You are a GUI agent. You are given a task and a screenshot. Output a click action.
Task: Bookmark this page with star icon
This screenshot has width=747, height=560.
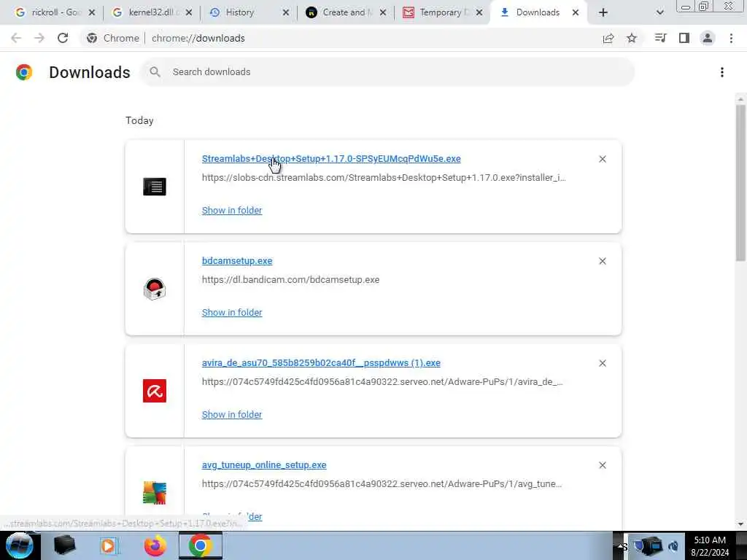pyautogui.click(x=632, y=38)
